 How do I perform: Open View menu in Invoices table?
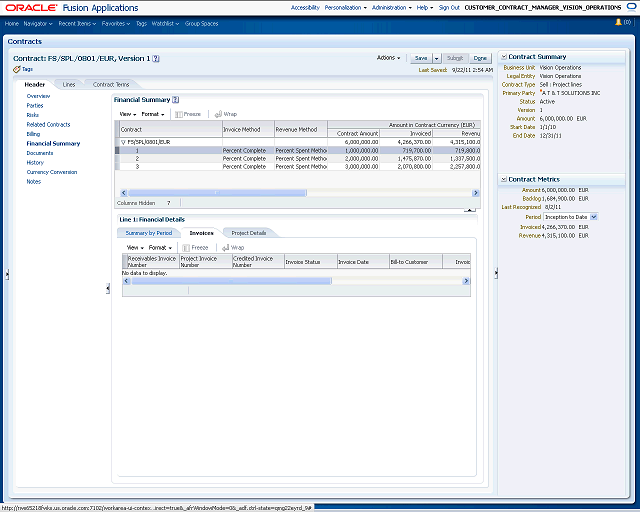[x=135, y=248]
